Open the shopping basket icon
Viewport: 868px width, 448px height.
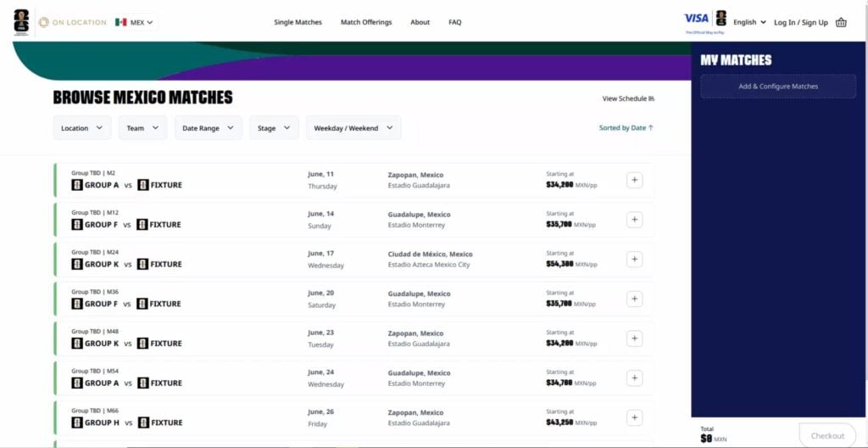[841, 22]
